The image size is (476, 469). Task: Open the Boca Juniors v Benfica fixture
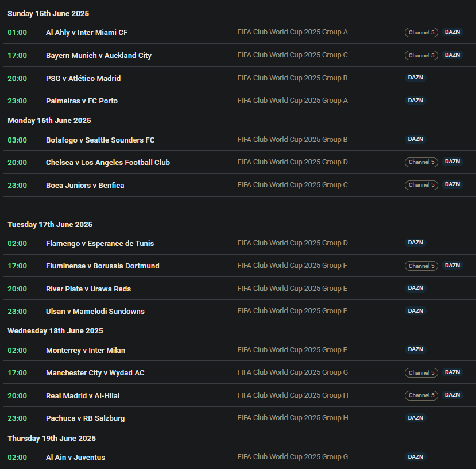pyautogui.click(x=85, y=186)
